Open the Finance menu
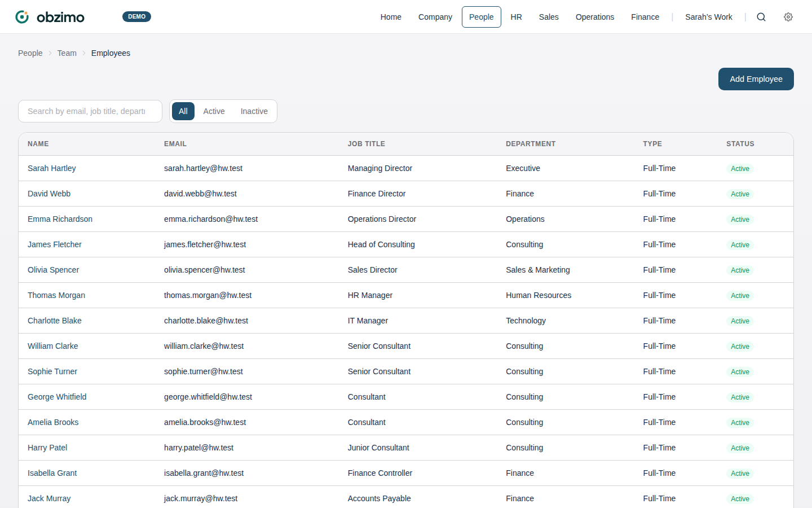The height and width of the screenshot is (508, 812). 645,17
